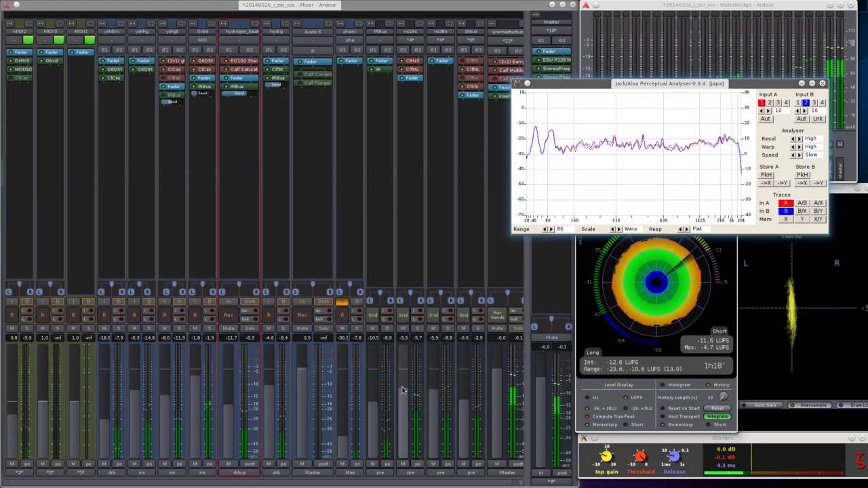This screenshot has height=488, width=868.
Task: Store B to Y with the ->Y button
Action: click(x=819, y=183)
